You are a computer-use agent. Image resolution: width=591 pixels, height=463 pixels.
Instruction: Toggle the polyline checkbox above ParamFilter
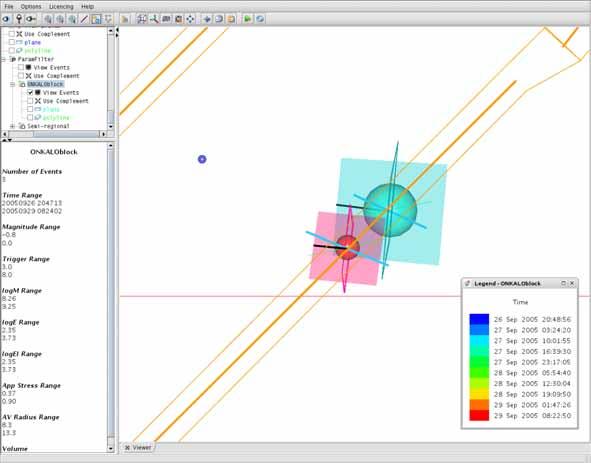[12, 51]
